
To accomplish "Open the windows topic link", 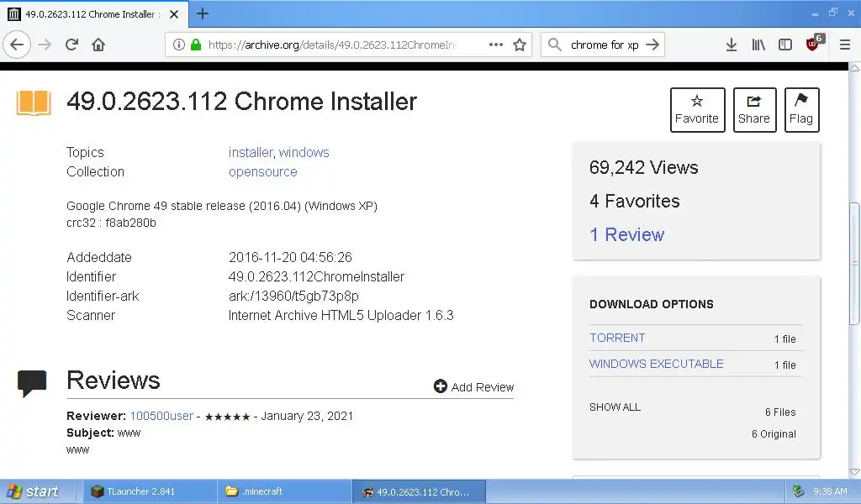I will 304,153.
